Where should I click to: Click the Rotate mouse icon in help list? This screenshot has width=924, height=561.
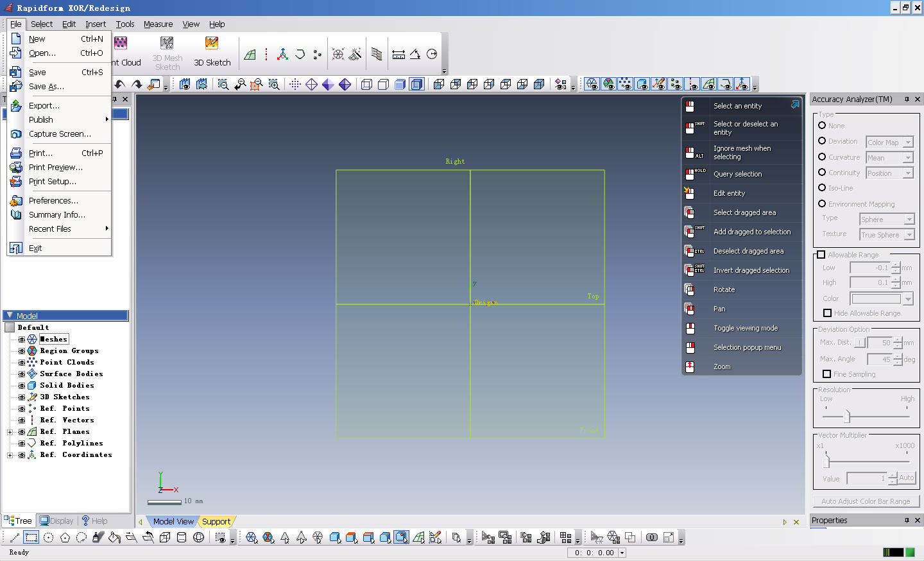pos(690,289)
